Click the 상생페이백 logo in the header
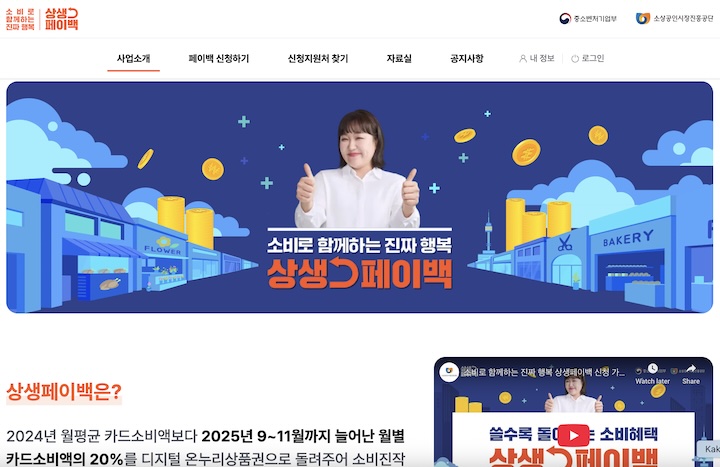Screen dimensions: 720x467 42,19
